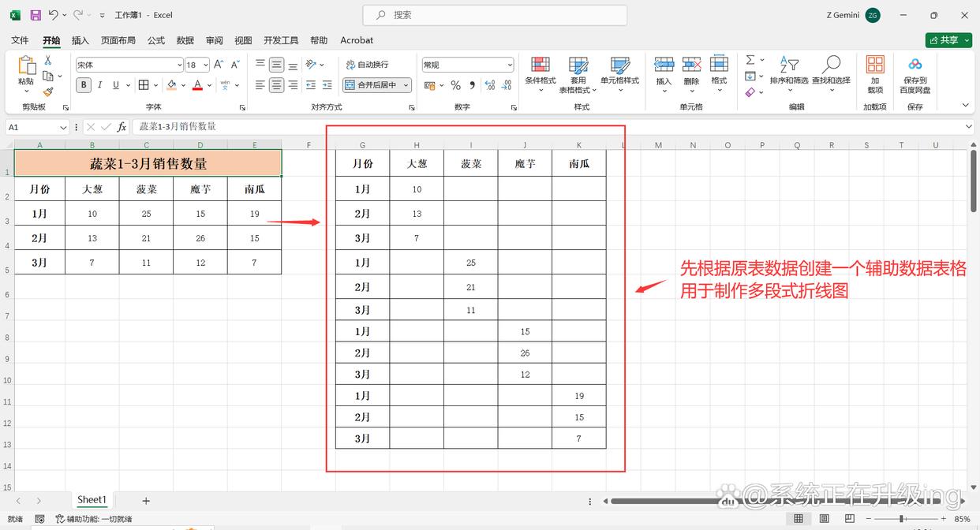This screenshot has height=530, width=980.
Task: Open 套用表格格式 dropdown
Action: (x=578, y=76)
